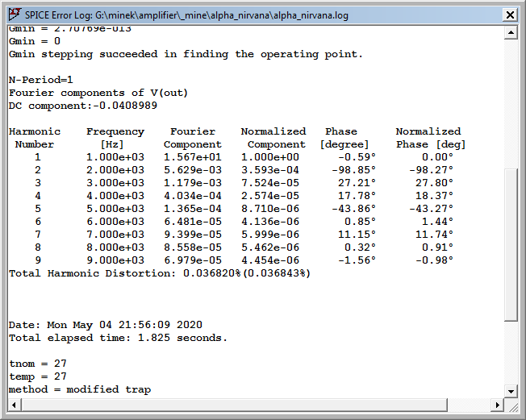The image size is (526, 420).
Task: Click Fourier component value 1.567e+01
Action: [193, 157]
